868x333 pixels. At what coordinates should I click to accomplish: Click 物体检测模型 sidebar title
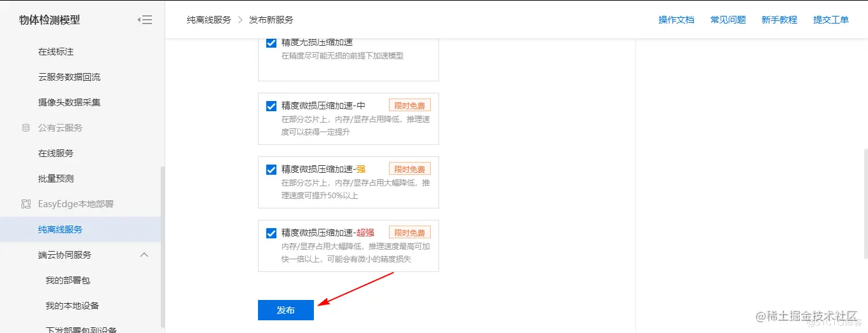pos(50,20)
